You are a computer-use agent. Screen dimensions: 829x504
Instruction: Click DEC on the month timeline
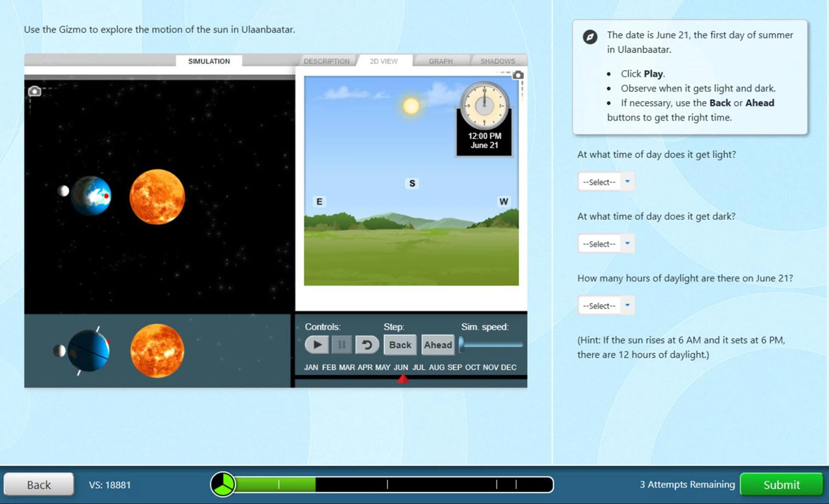[x=508, y=367]
